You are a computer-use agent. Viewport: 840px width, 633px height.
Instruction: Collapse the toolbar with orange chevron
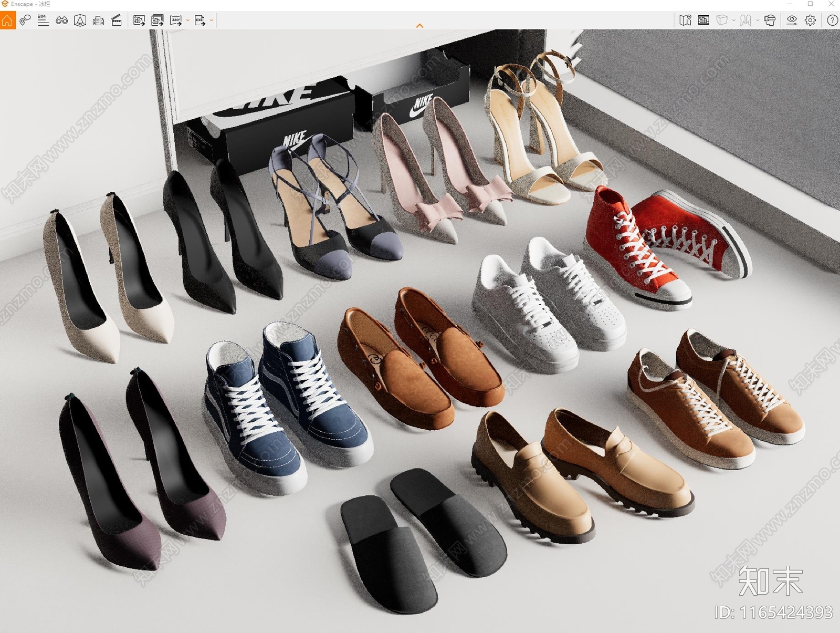419,26
